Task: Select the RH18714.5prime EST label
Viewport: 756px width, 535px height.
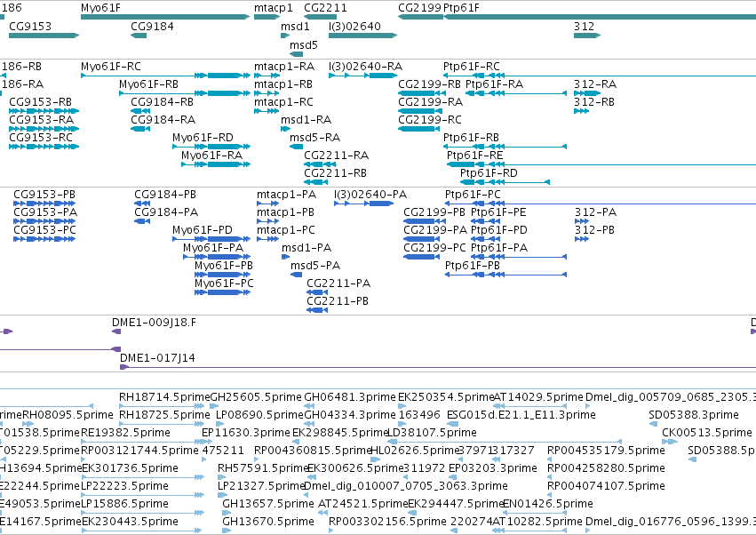Action: coord(164,397)
